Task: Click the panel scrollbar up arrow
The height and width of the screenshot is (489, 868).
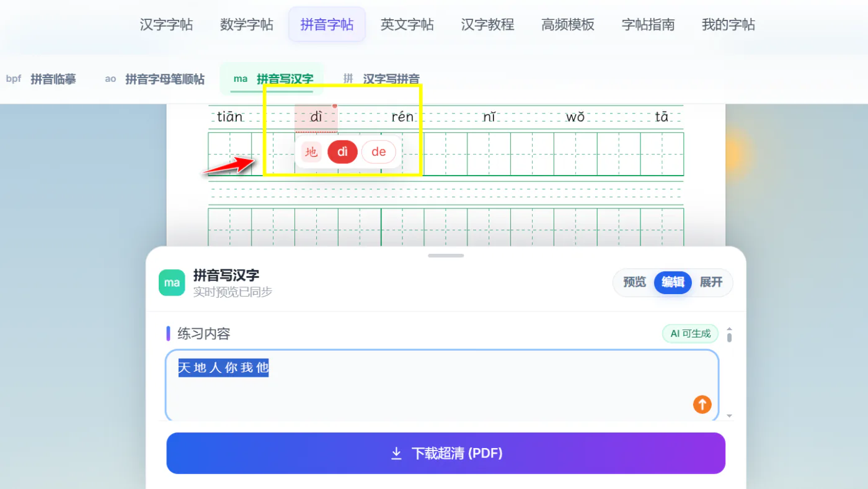Action: [729, 330]
